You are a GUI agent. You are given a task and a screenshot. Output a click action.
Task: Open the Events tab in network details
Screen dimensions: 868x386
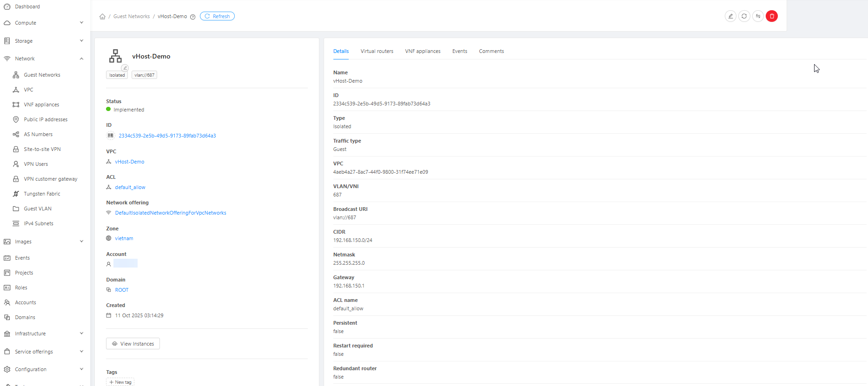coord(460,51)
